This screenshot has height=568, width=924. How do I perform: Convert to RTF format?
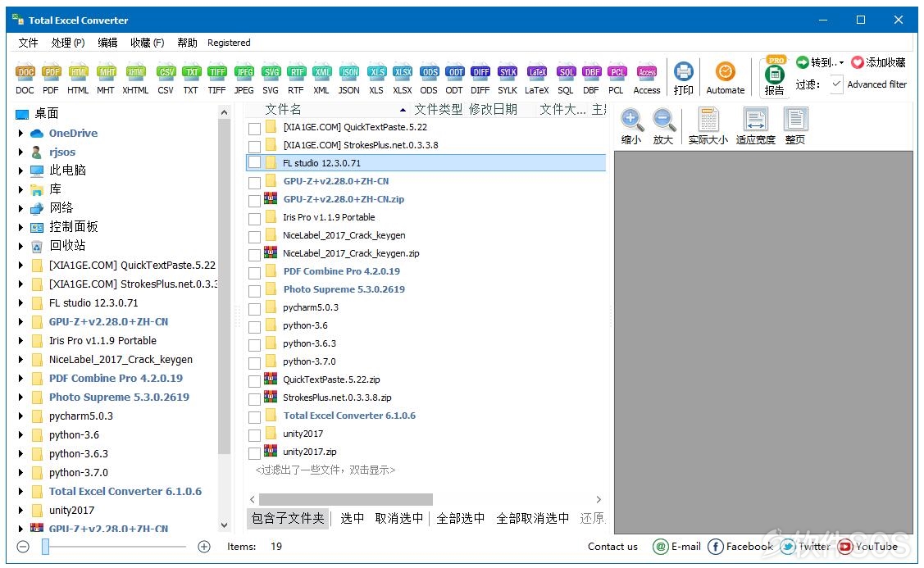296,79
